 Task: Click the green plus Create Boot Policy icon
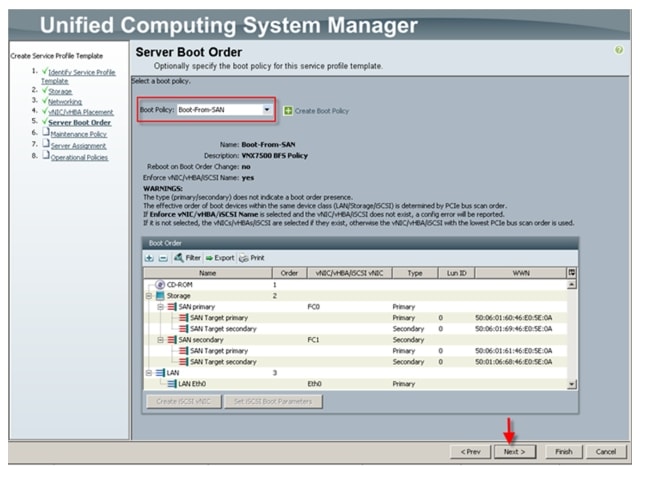[288, 111]
